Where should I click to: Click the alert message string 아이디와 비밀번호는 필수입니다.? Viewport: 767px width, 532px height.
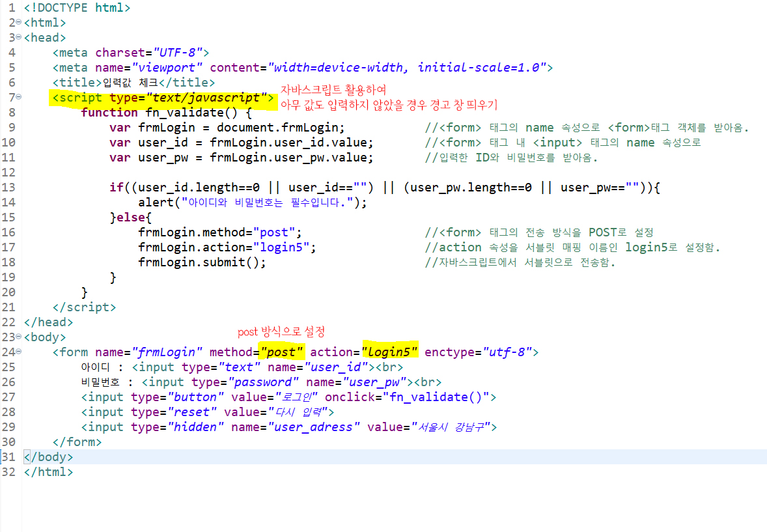267,203
